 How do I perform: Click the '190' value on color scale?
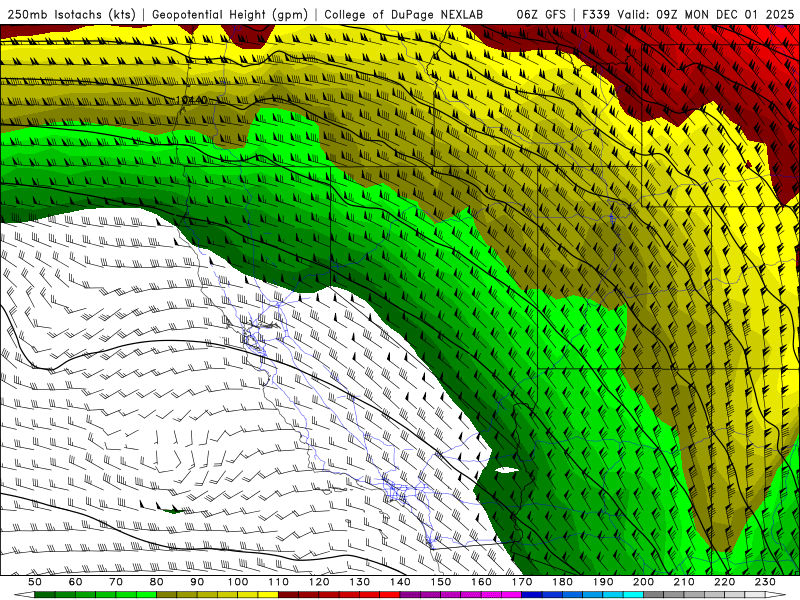pyautogui.click(x=603, y=582)
